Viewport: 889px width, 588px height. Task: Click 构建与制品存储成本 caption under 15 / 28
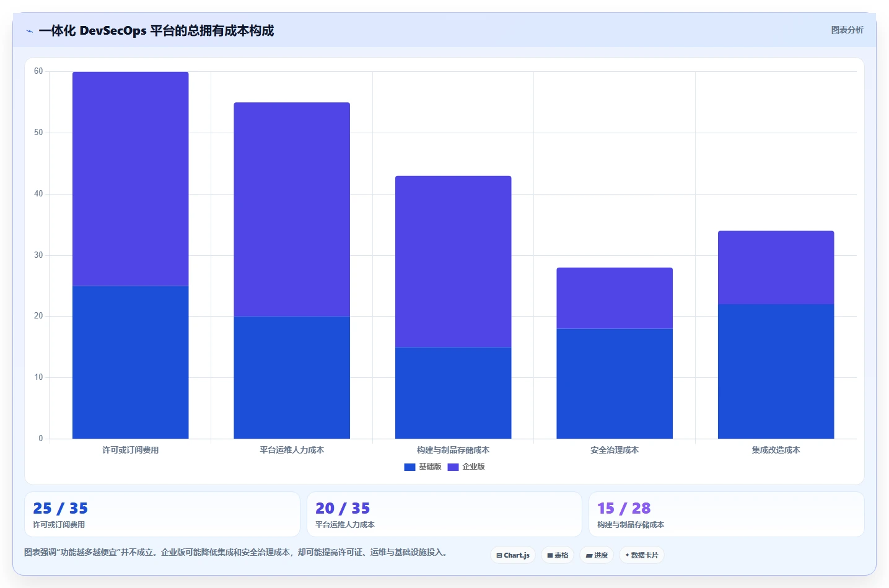631,525
